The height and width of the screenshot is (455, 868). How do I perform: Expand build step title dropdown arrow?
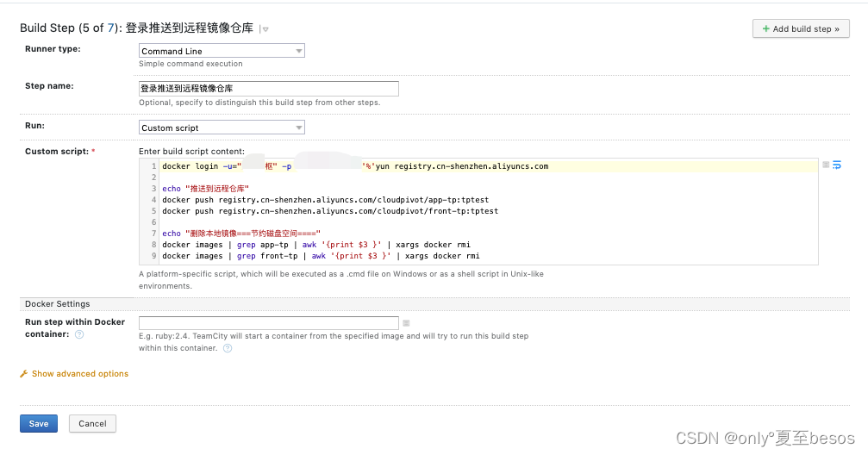pyautogui.click(x=265, y=29)
